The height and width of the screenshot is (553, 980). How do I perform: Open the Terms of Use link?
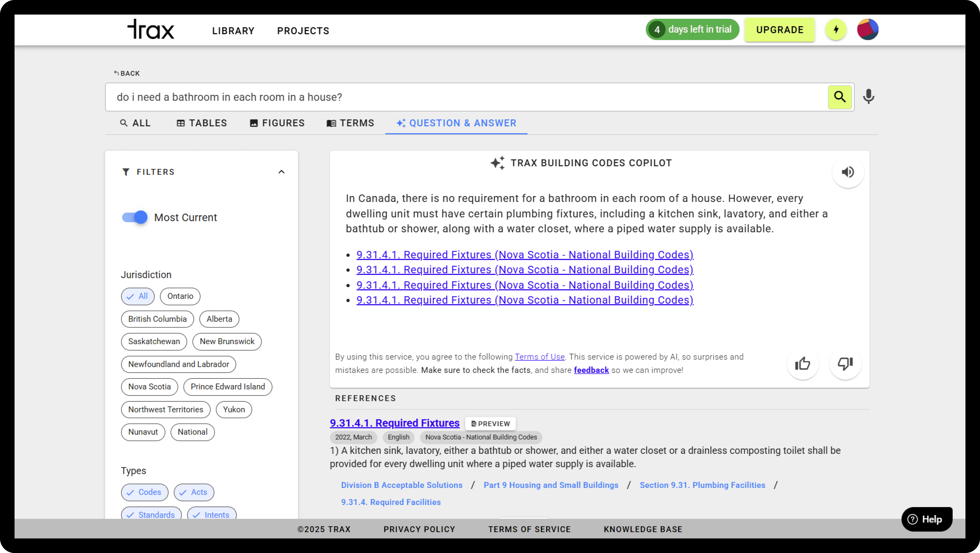click(x=539, y=357)
